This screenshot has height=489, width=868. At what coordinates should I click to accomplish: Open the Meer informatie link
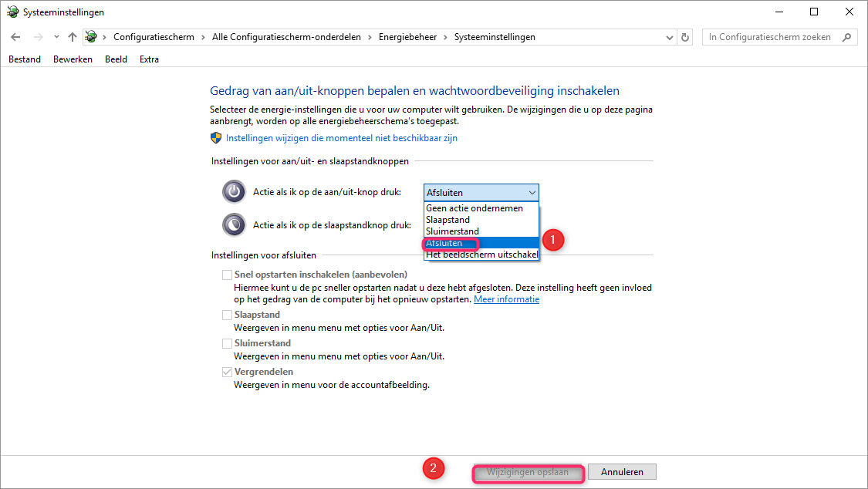[x=506, y=299]
